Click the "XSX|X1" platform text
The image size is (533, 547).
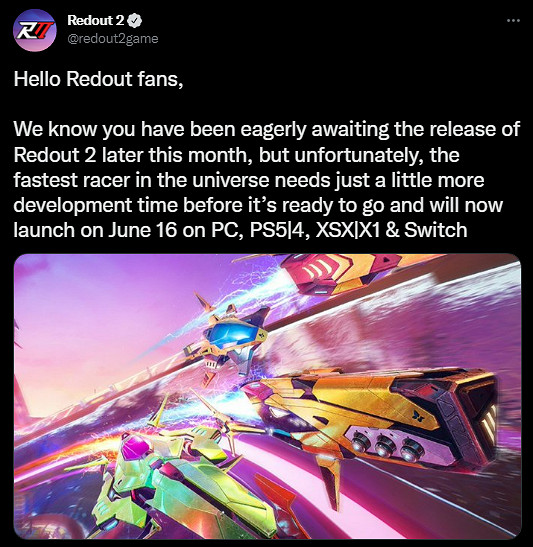[x=348, y=230]
